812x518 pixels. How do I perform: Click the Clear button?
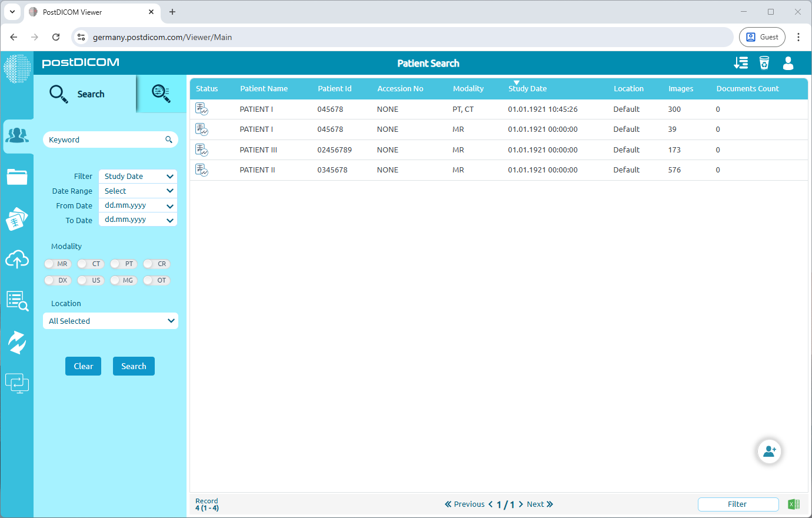(83, 366)
